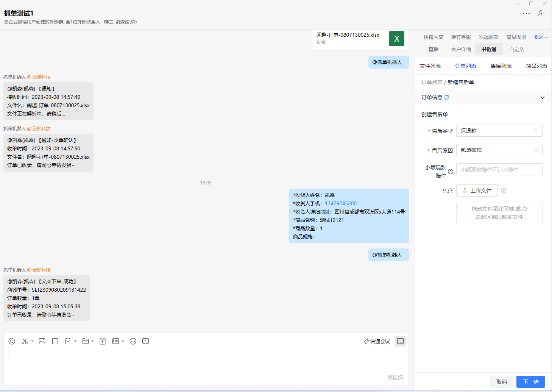
Task: Open the file folder icon in toolbar
Action: coord(86,341)
